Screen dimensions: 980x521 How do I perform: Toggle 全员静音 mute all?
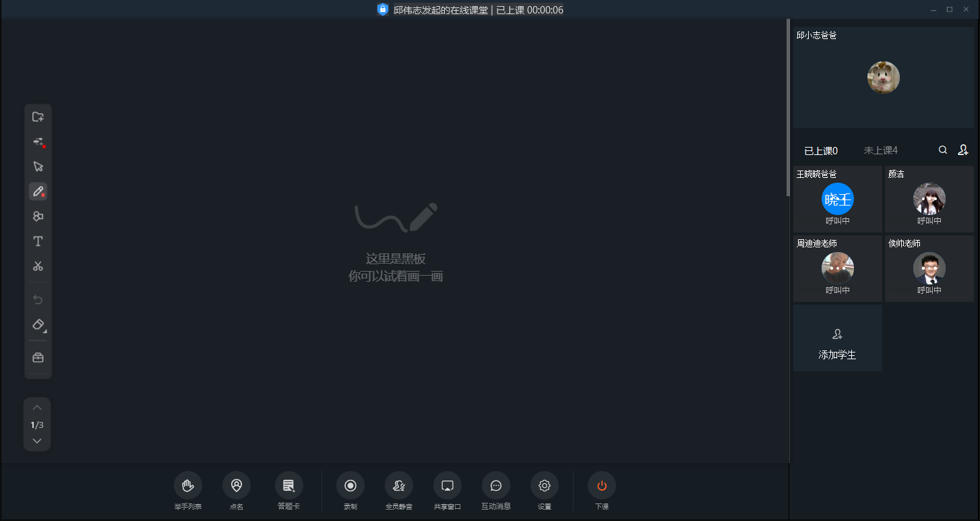coord(398,485)
